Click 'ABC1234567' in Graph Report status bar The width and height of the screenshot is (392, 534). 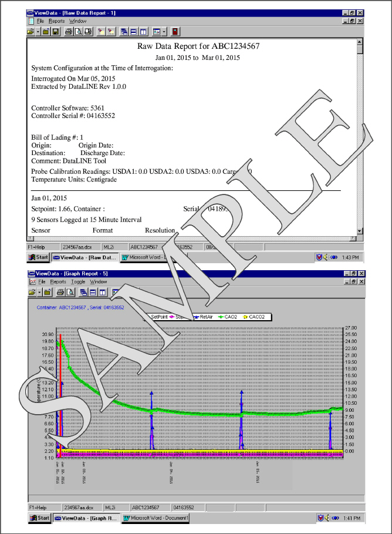click(146, 508)
